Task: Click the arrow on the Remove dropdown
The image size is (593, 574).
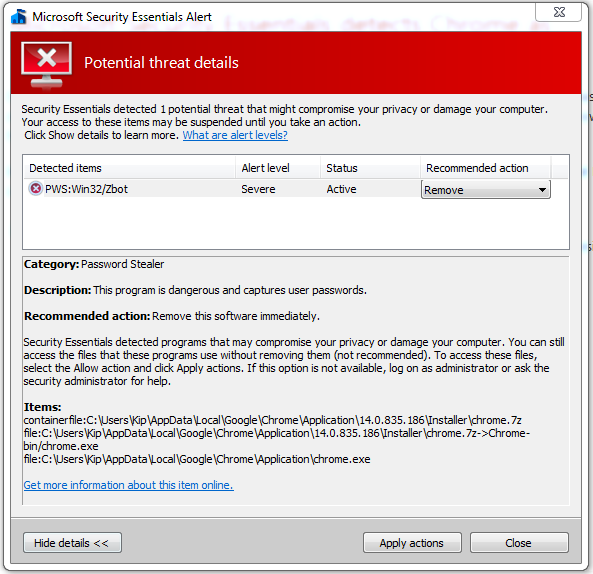Action: (x=542, y=190)
